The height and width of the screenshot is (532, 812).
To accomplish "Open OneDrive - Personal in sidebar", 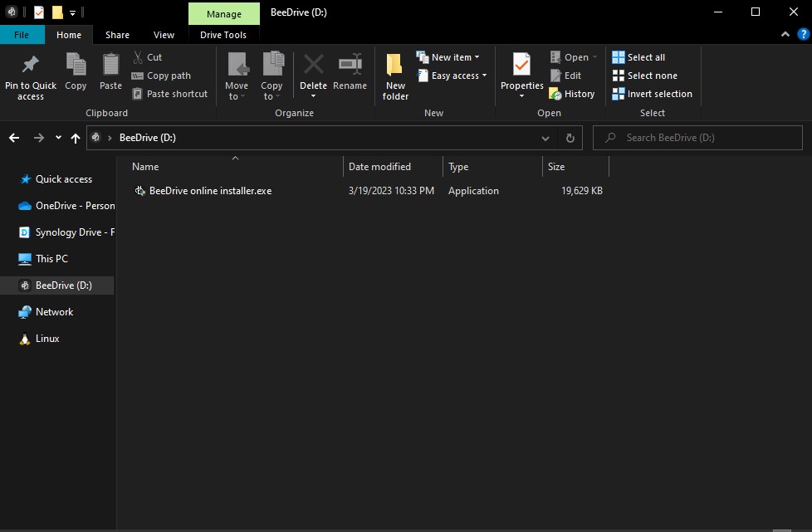I will pos(66,206).
